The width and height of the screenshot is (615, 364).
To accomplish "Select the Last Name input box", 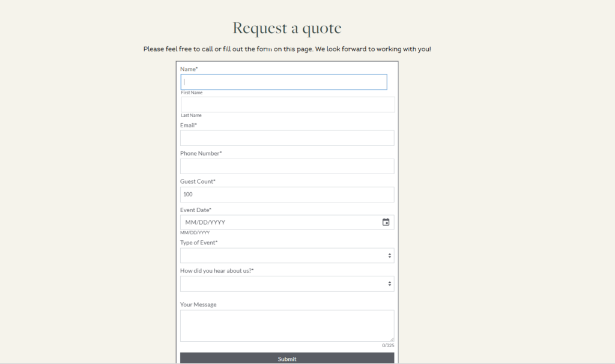I will pyautogui.click(x=287, y=104).
